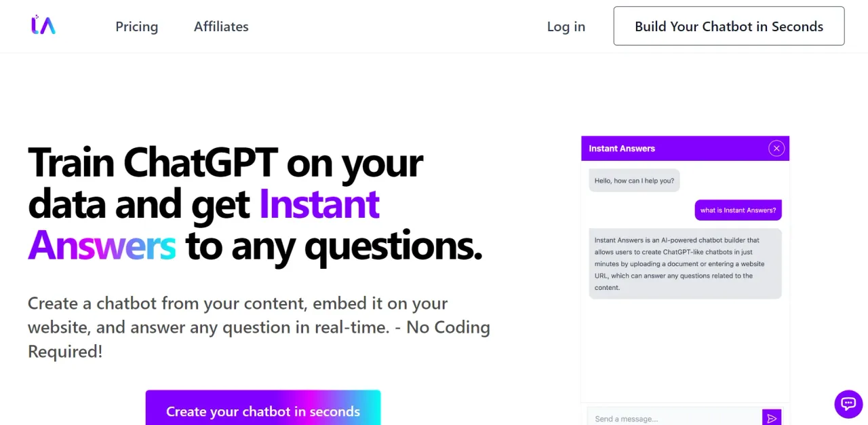868x425 pixels.
Task: Click the 'Hello, how can I help you?' bubble
Action: coord(634,181)
